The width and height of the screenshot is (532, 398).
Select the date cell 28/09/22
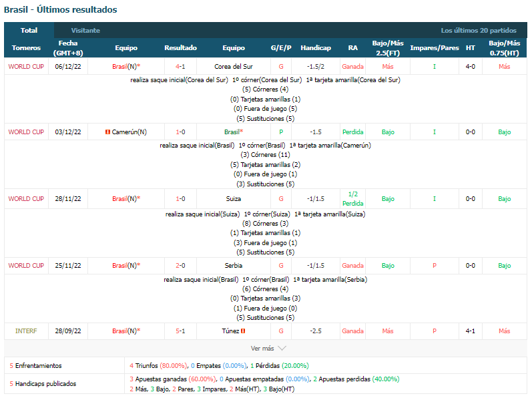pos(68,331)
